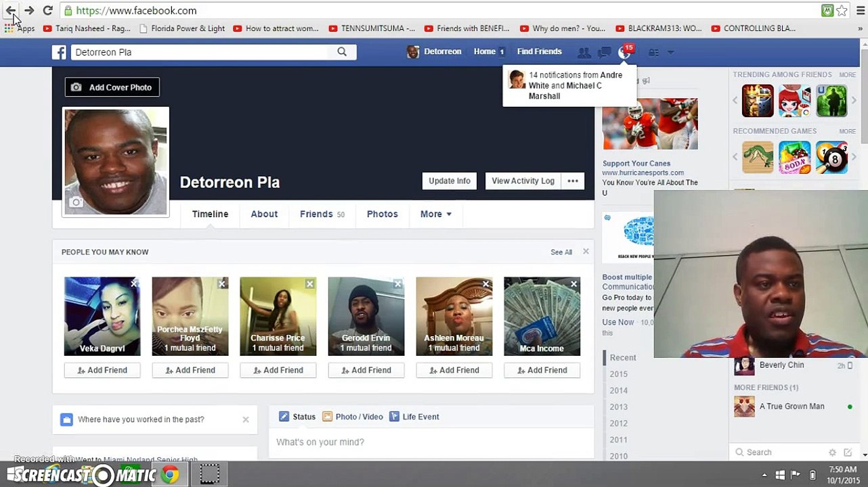The height and width of the screenshot is (487, 868).
Task: Reload the Facebook page
Action: [x=47, y=11]
